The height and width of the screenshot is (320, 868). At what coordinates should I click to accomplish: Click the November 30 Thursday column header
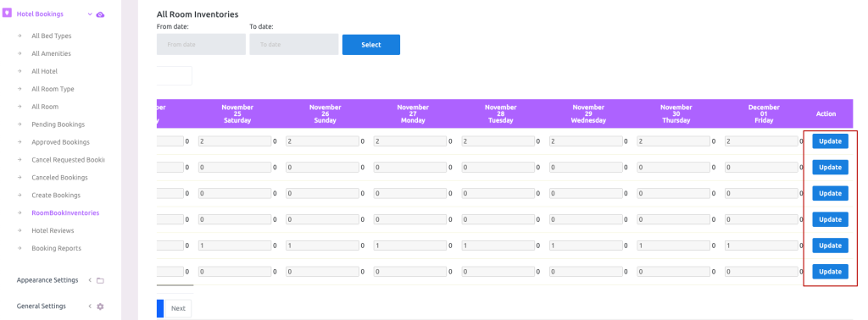676,113
